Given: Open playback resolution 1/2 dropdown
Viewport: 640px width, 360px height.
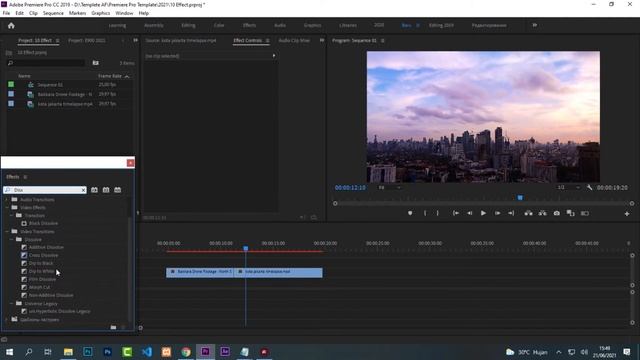Looking at the screenshot, I should [569, 187].
